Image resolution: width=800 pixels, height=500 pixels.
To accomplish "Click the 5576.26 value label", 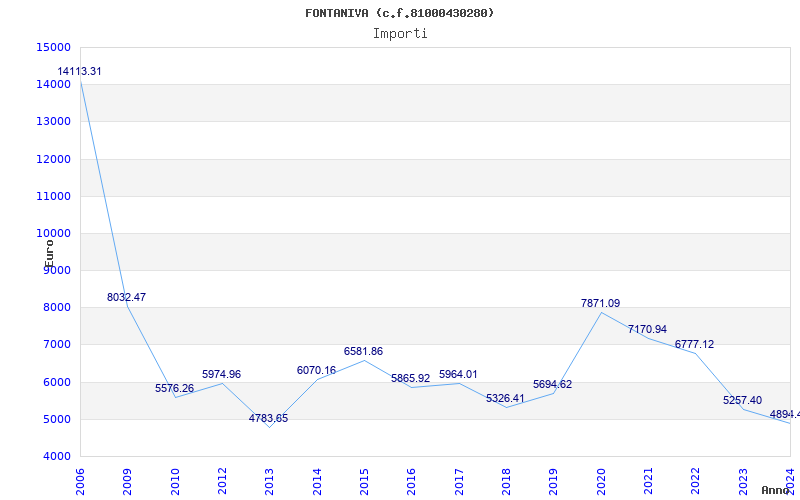I will [174, 389].
